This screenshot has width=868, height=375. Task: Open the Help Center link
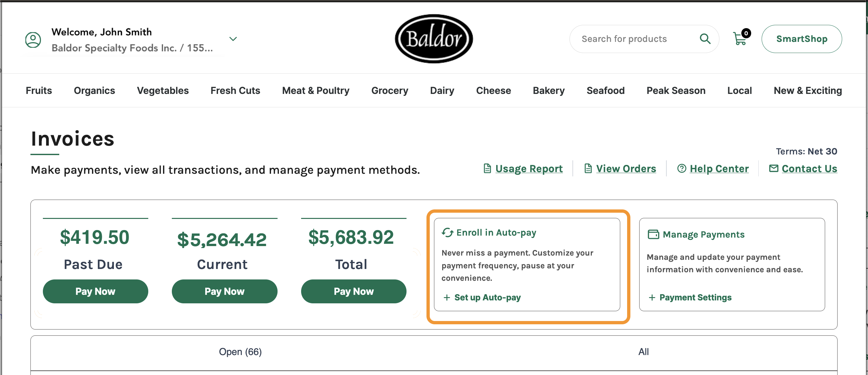[x=719, y=169]
